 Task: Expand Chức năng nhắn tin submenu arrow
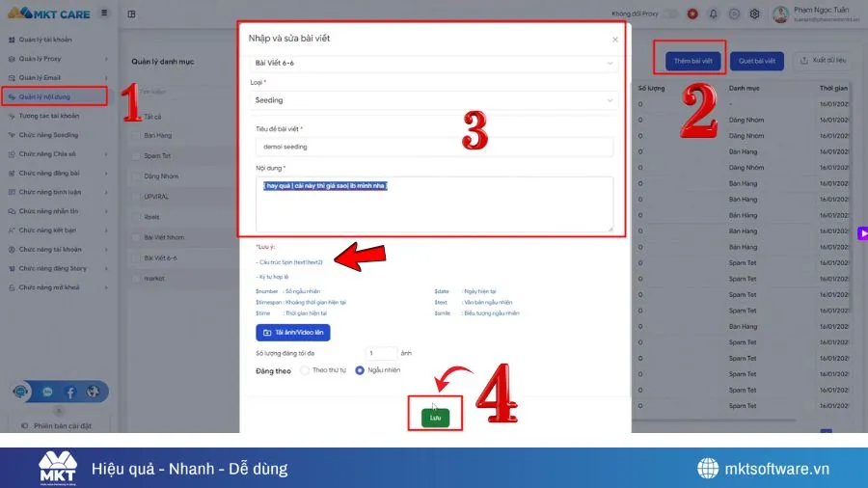[106, 211]
